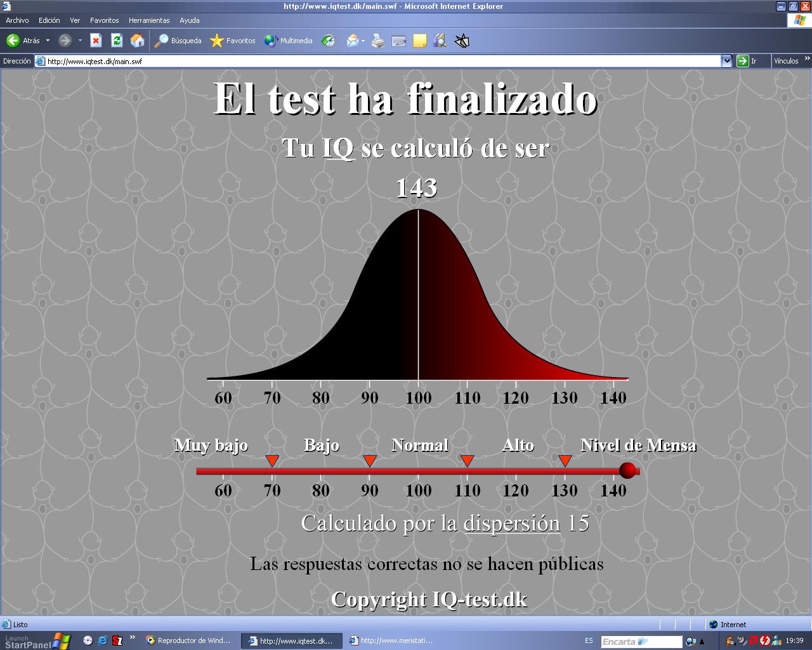Click the media player quick launch icon
Viewport: 812px width, 650px height.
[88, 640]
